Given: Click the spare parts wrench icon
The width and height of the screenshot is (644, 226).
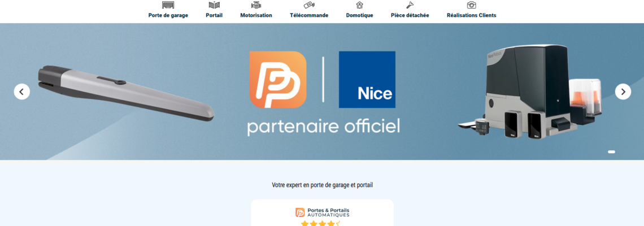Looking at the screenshot, I should (x=410, y=5).
